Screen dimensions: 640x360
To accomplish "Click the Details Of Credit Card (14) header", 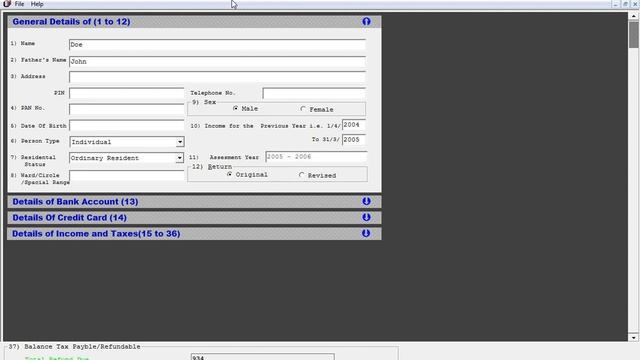I will 194,217.
